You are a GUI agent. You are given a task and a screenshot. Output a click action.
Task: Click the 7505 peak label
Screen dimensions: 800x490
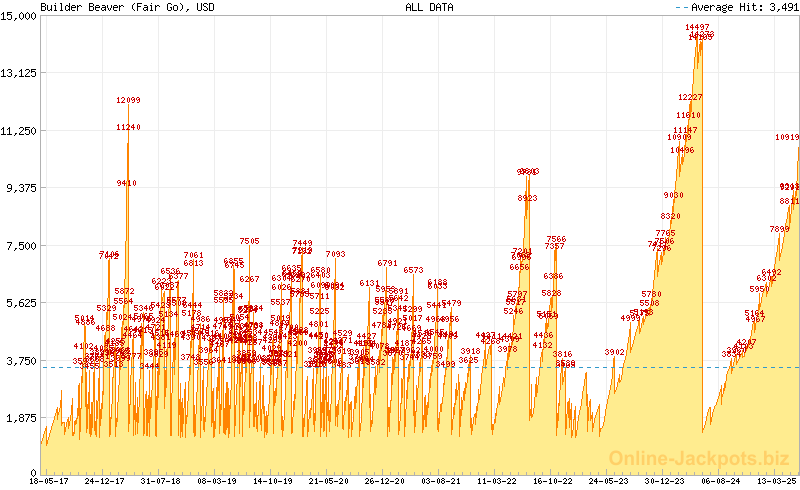(x=249, y=241)
